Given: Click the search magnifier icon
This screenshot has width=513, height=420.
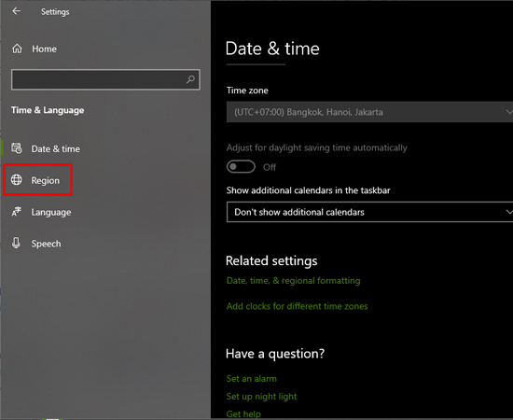Looking at the screenshot, I should [190, 79].
